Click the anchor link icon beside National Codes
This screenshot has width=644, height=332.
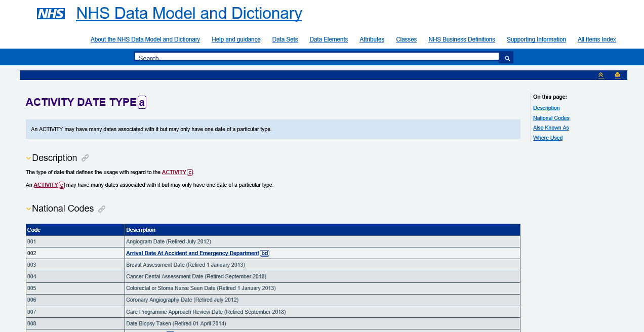[x=102, y=209]
